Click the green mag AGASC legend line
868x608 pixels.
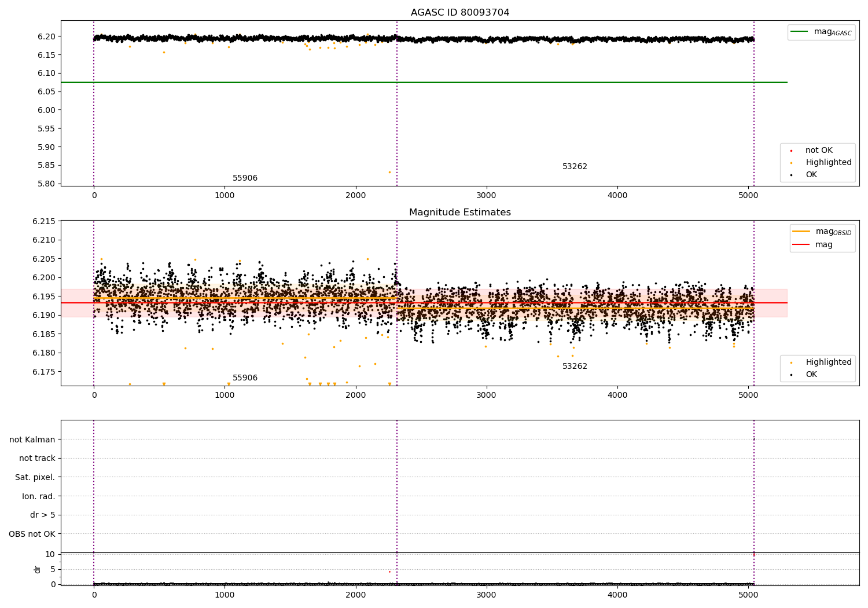pyautogui.click(x=799, y=32)
